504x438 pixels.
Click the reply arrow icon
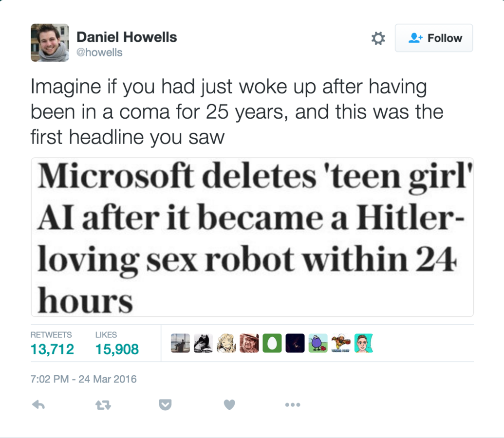[x=38, y=404]
